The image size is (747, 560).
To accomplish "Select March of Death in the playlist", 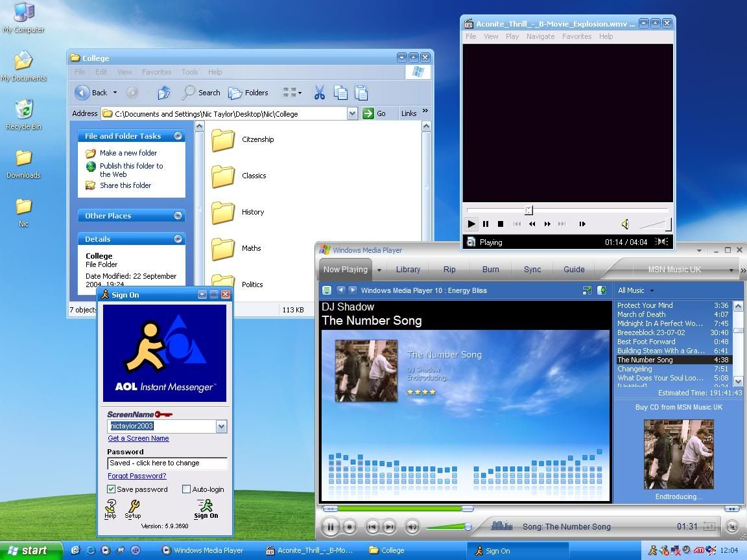I will 673,314.
